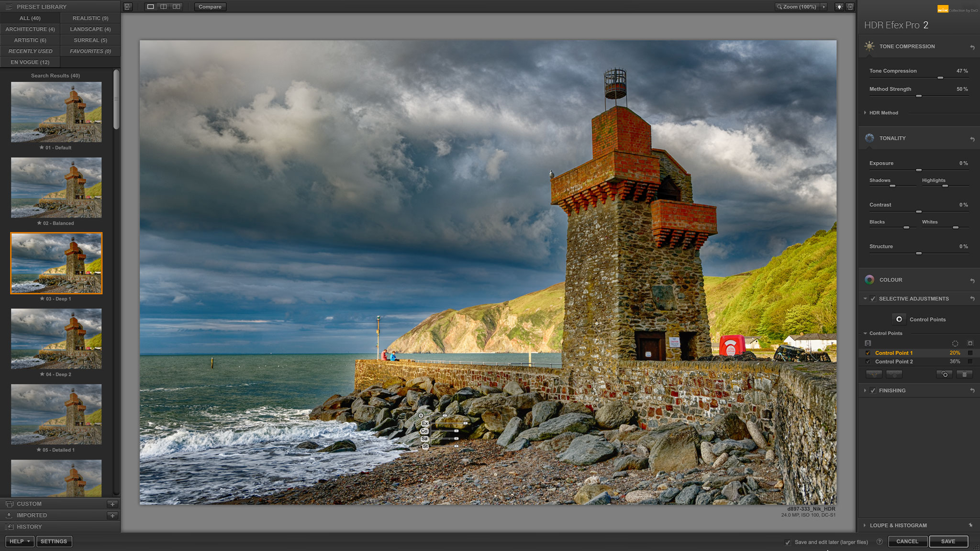Switch to side-by-side preview view

(x=177, y=7)
